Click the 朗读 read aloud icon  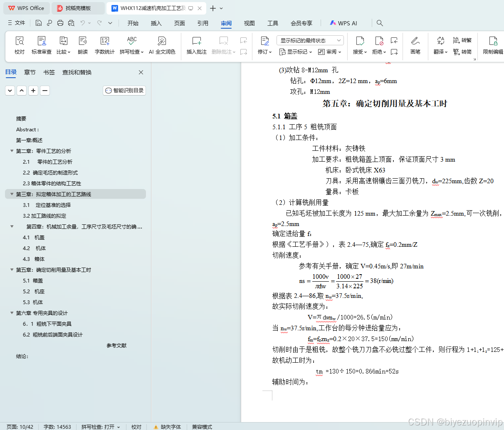click(x=83, y=45)
